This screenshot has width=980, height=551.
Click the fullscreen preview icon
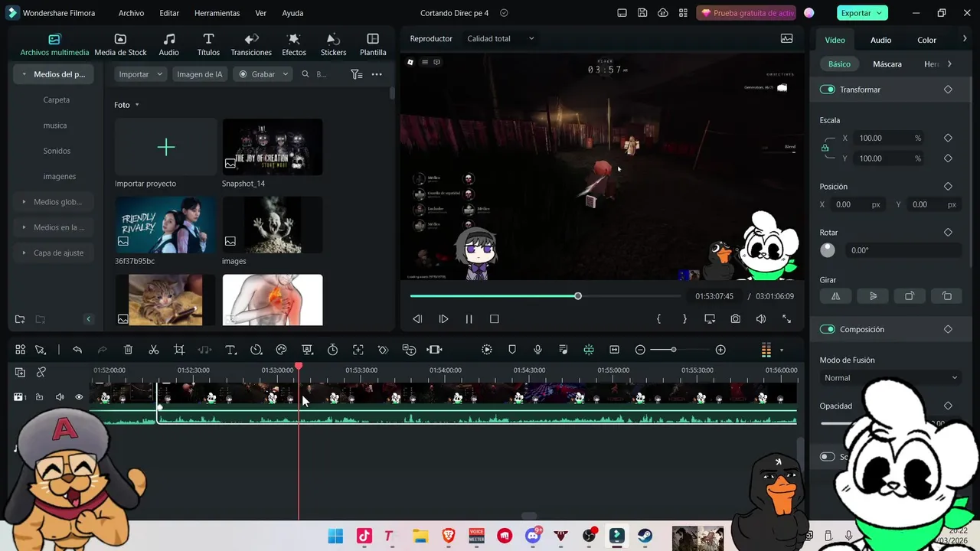[x=786, y=319]
